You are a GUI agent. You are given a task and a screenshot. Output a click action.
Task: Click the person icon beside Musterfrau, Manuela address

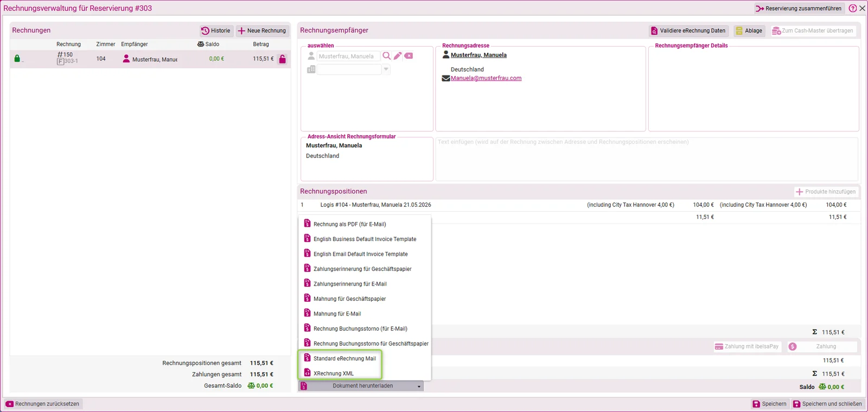tap(446, 55)
